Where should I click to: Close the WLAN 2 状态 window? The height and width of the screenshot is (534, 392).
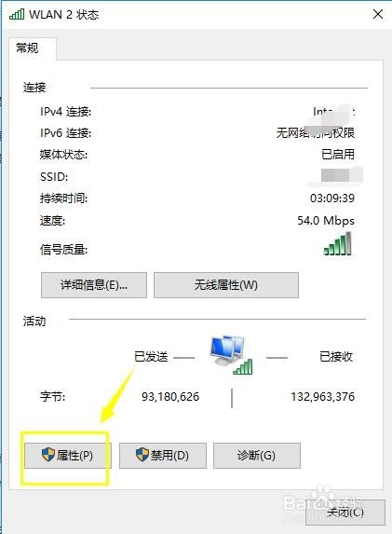pos(378,14)
